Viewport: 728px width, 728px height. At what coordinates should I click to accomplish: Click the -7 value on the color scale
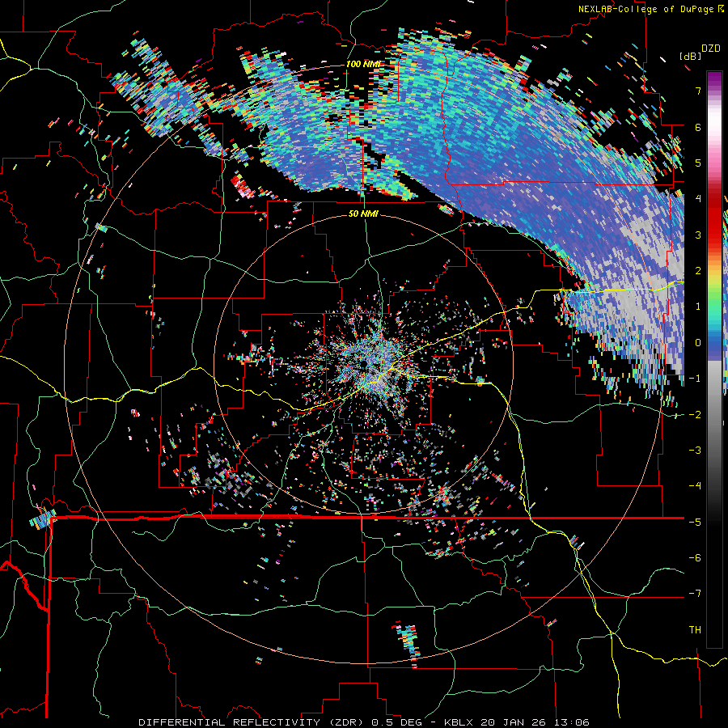[695, 594]
